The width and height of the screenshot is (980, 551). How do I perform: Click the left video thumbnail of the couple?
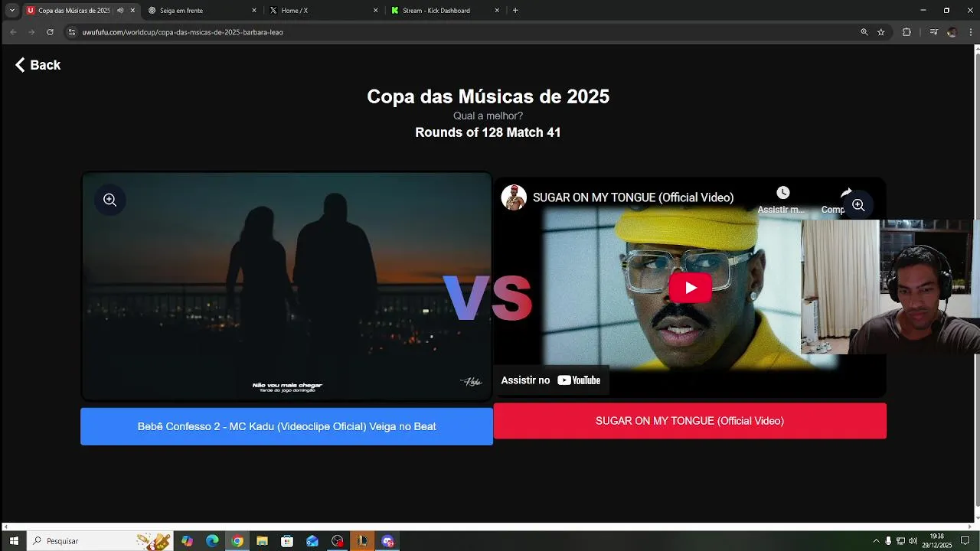pyautogui.click(x=286, y=286)
